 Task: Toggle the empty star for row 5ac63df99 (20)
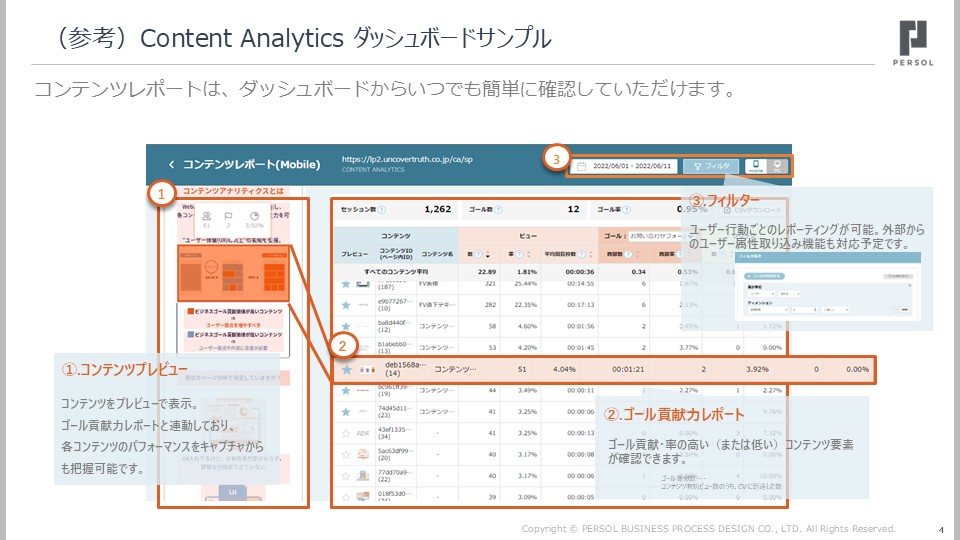pyautogui.click(x=346, y=455)
